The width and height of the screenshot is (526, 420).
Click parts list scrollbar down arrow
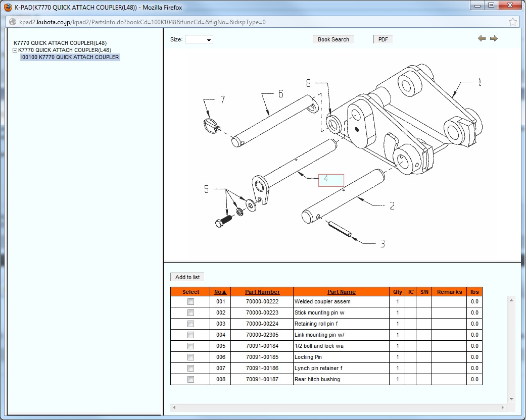[x=511, y=399]
